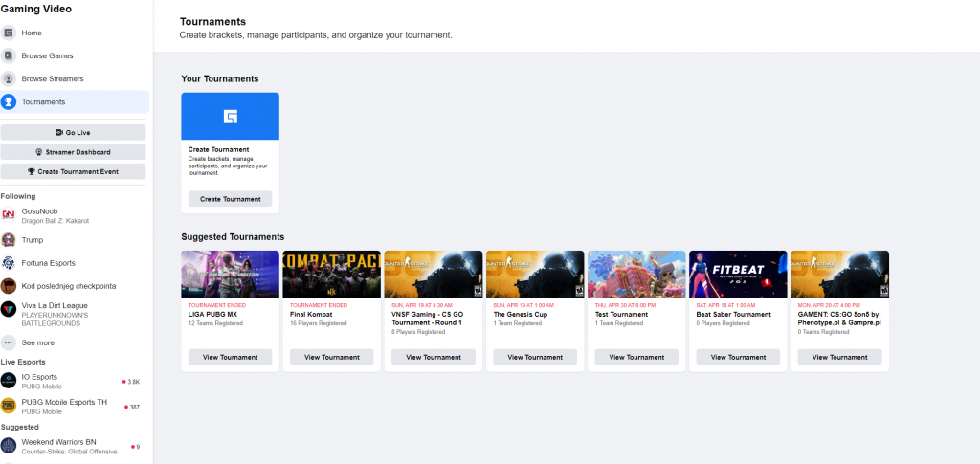This screenshot has width=980, height=464.
Task: View Tournament for Final Kombat
Action: [332, 357]
